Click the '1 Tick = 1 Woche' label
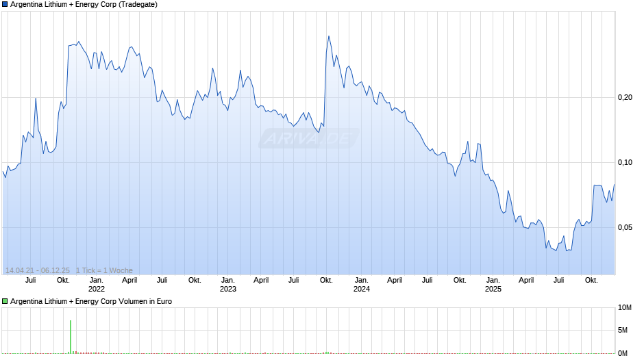644x360 pixels. click(104, 270)
